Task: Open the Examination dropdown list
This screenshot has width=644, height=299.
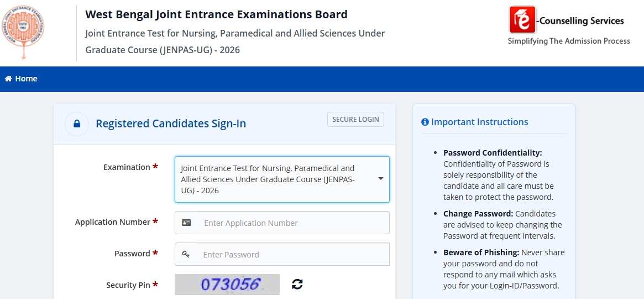Action: [282, 179]
